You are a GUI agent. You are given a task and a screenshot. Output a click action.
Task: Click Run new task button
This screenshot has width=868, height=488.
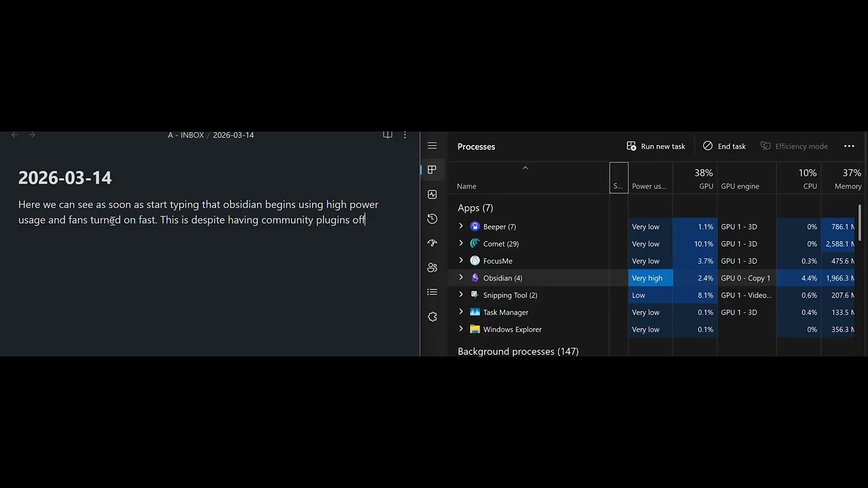pyautogui.click(x=656, y=146)
